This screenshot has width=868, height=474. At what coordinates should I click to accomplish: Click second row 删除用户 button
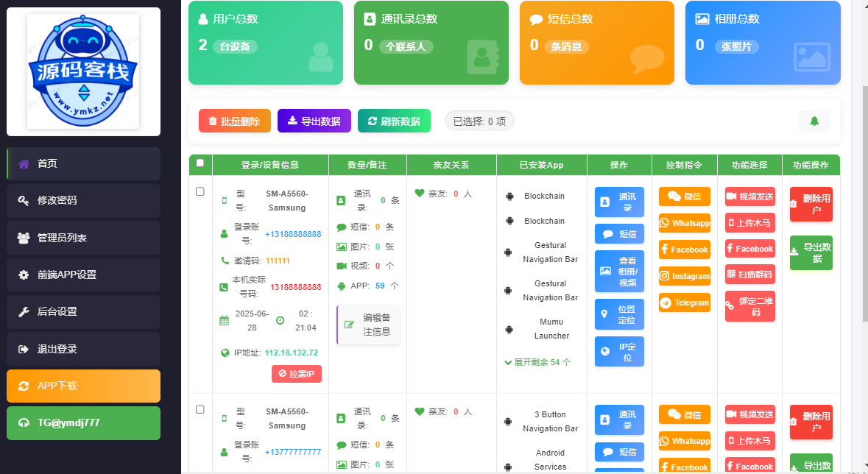[x=811, y=422]
